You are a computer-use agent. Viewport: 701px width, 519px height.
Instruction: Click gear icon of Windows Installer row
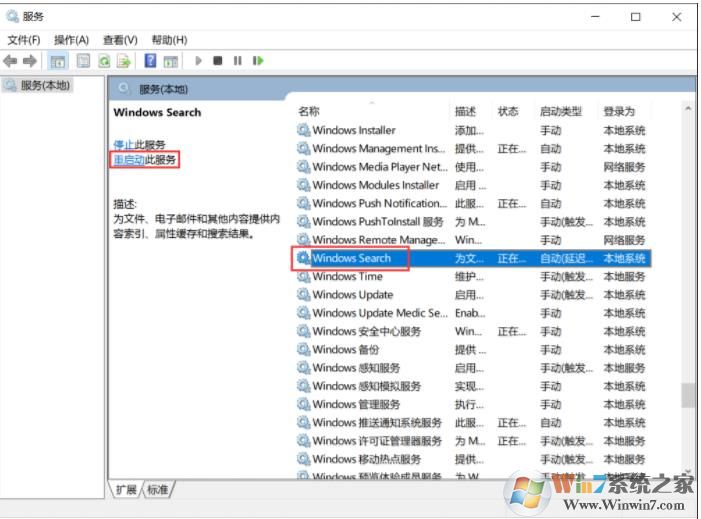coord(304,130)
